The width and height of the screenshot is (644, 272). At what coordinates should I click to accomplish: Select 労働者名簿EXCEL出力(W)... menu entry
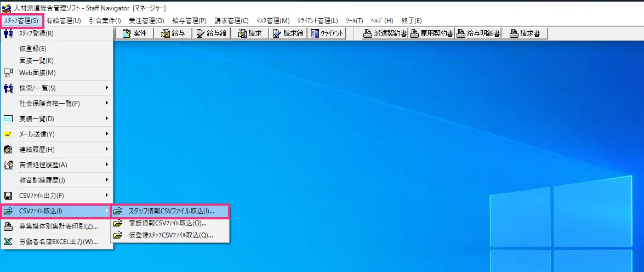pyautogui.click(x=56, y=242)
